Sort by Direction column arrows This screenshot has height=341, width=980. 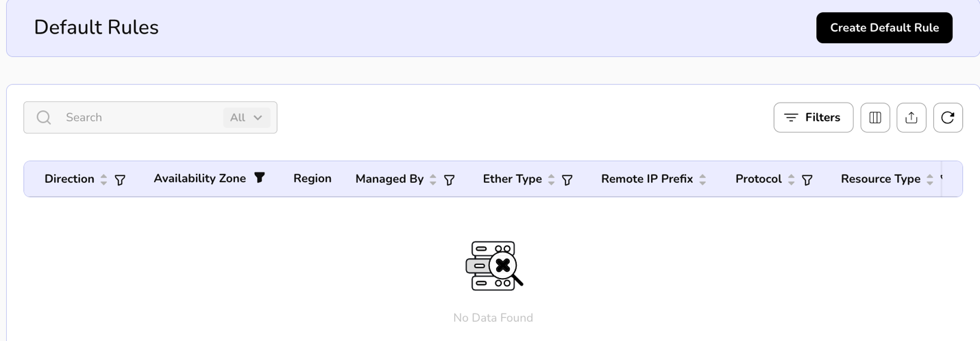coord(103,179)
